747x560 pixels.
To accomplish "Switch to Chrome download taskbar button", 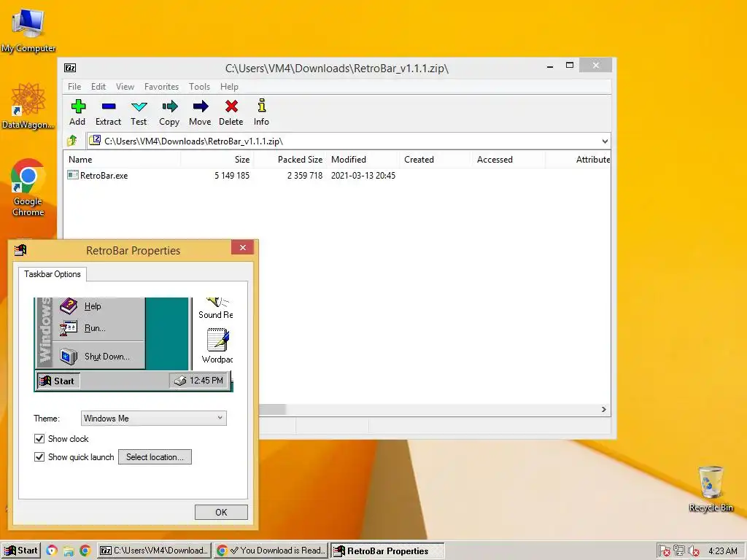I will [x=271, y=551].
